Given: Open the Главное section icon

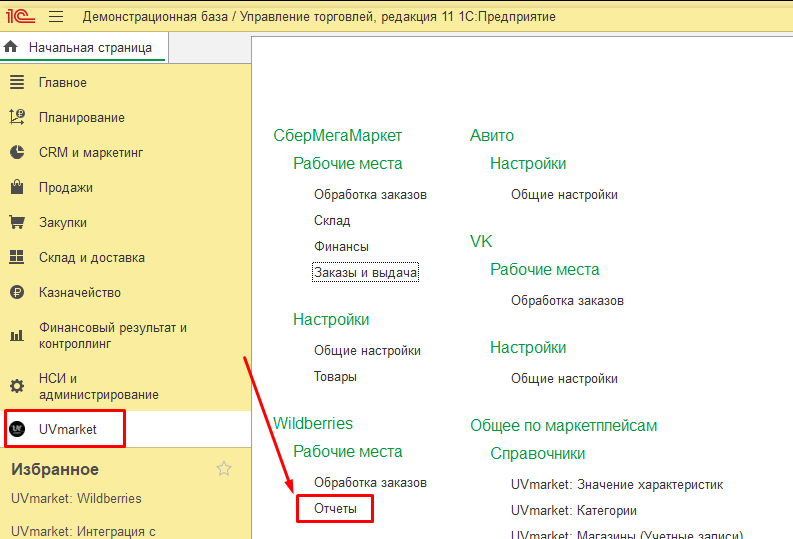Looking at the screenshot, I should click(x=17, y=82).
